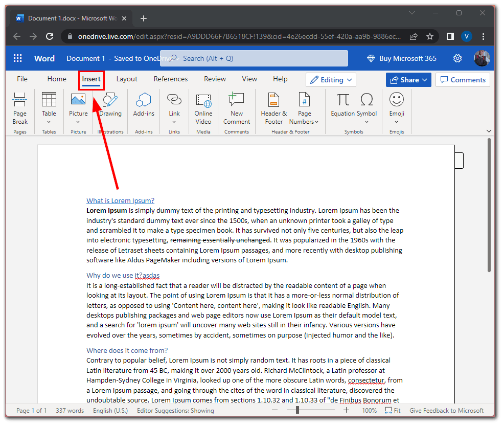Click the zoom slider handle
The height and width of the screenshot is (426, 504).
click(297, 410)
